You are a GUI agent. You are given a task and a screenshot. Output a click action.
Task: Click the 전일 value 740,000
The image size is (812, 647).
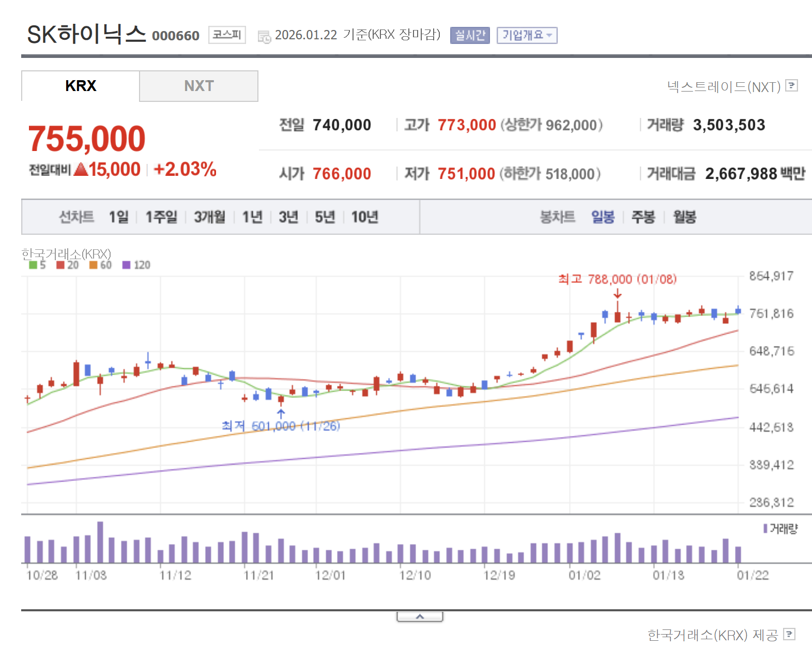pyautogui.click(x=342, y=125)
